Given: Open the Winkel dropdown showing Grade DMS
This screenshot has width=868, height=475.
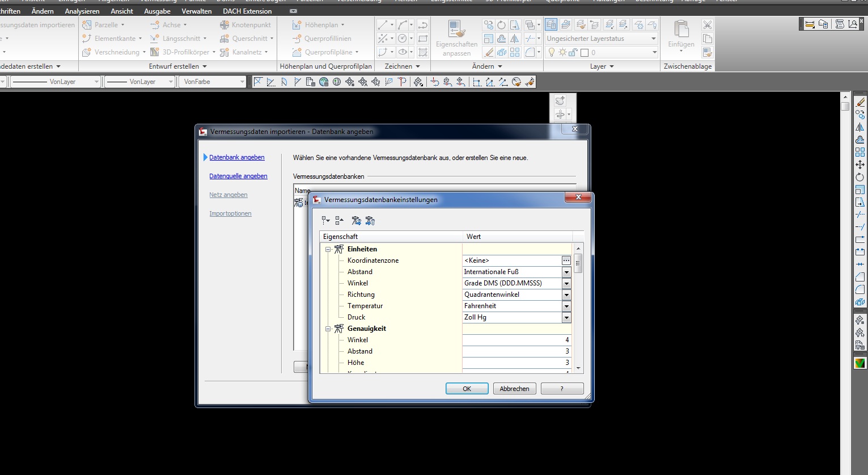Looking at the screenshot, I should click(566, 283).
